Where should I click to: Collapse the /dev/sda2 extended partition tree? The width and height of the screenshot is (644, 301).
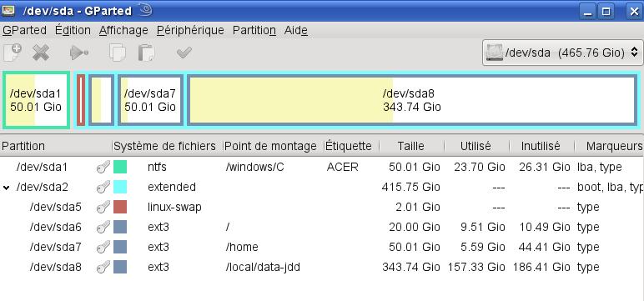[x=6, y=188]
